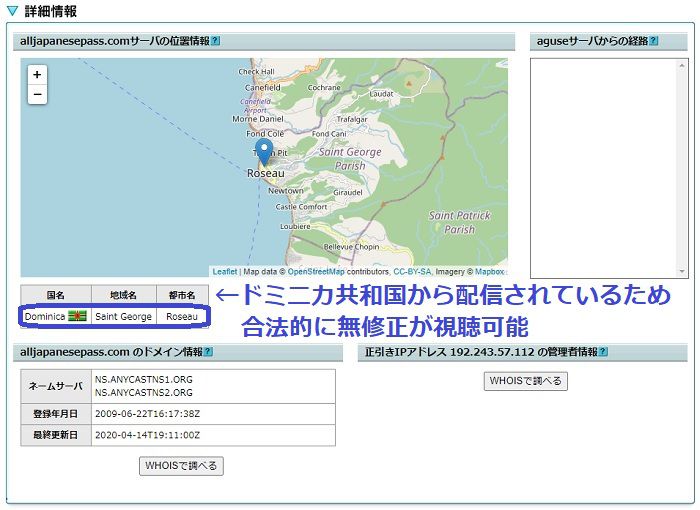Click the Cochrane label on the map

click(x=324, y=88)
